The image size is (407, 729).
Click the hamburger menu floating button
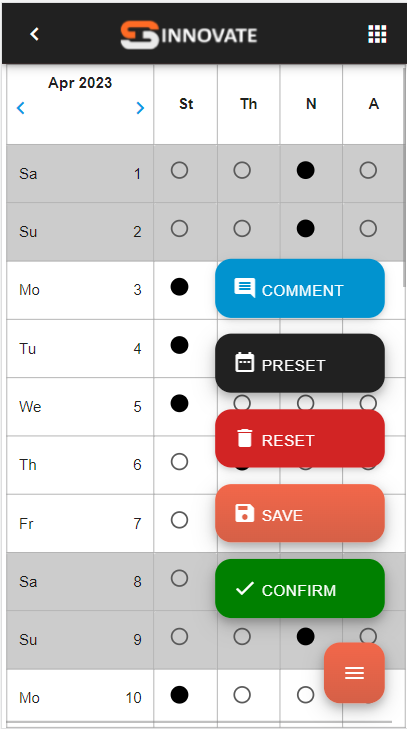[x=354, y=673]
